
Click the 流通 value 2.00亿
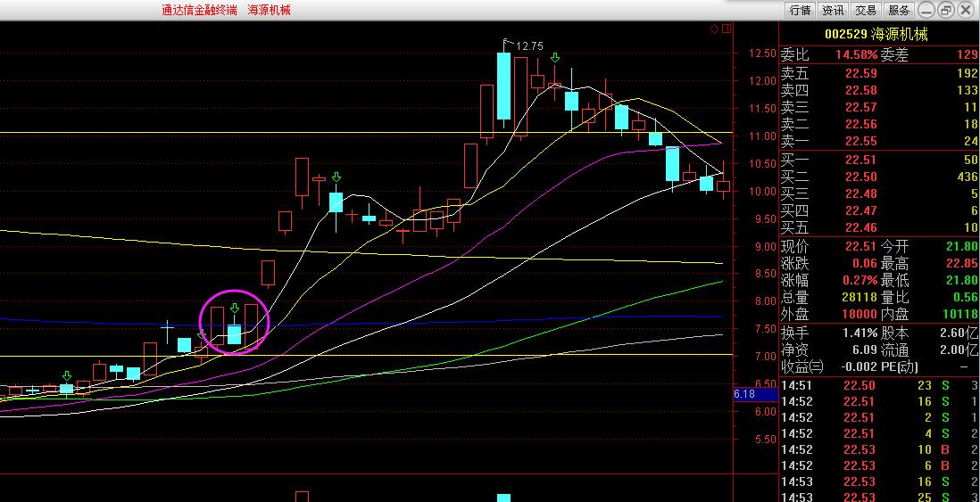click(x=960, y=350)
